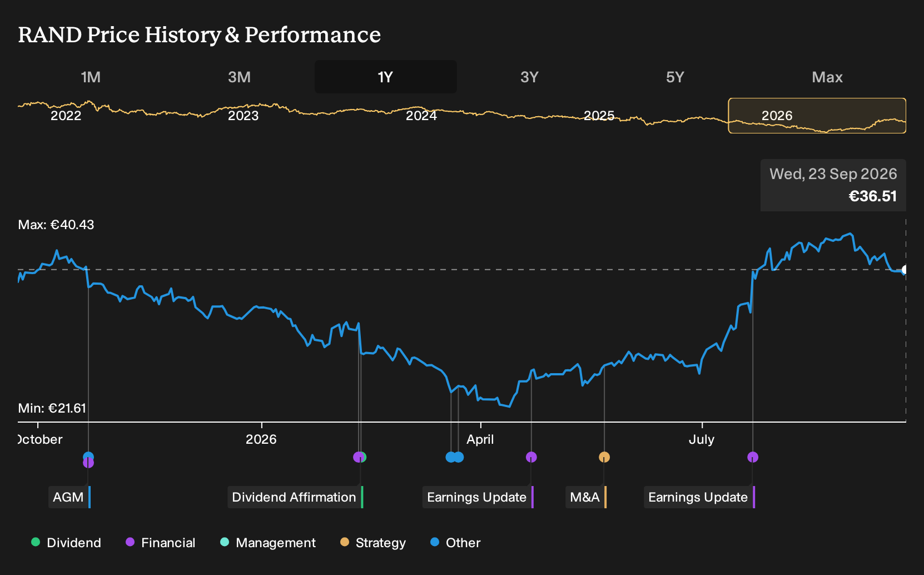Click the Max: €40.43 label
This screenshot has height=575, width=924.
(56, 225)
